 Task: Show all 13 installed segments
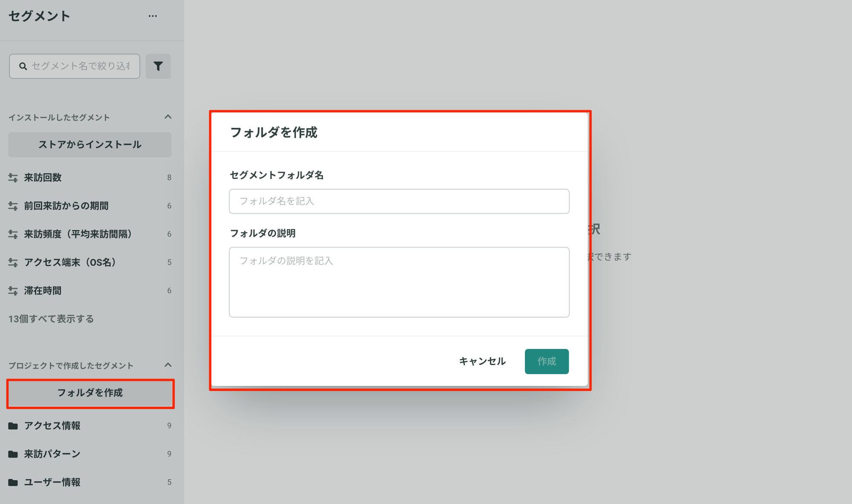[51, 319]
